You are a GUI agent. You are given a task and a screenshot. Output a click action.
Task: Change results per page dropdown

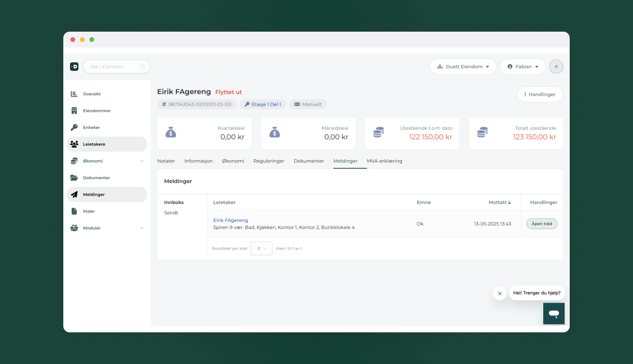click(262, 248)
